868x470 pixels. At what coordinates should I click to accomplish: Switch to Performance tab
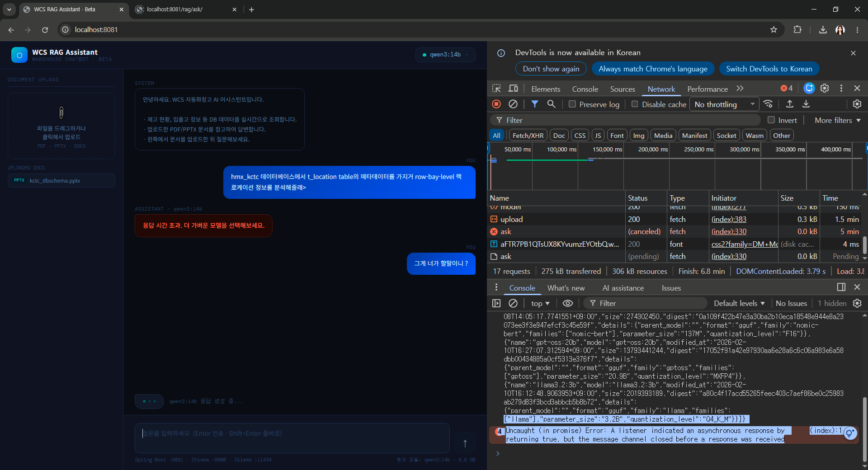[708, 89]
